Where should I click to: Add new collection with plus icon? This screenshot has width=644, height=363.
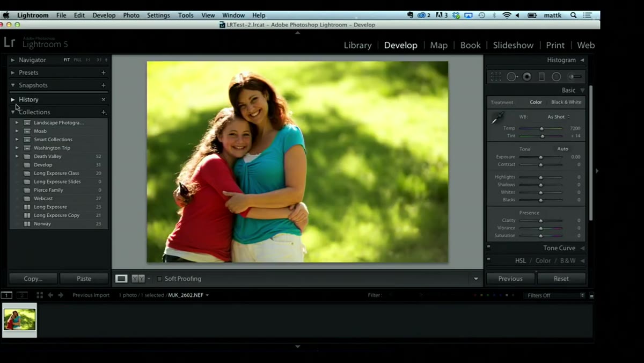tap(104, 112)
